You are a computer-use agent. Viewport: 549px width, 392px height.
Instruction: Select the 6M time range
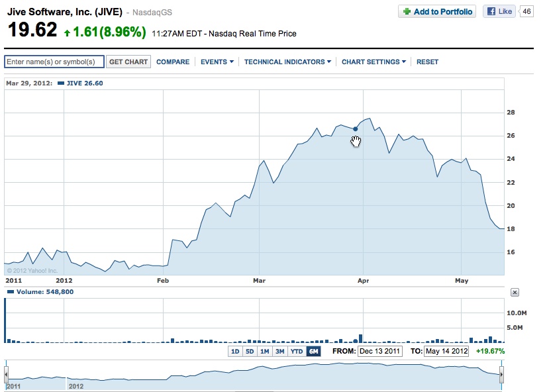pos(313,351)
